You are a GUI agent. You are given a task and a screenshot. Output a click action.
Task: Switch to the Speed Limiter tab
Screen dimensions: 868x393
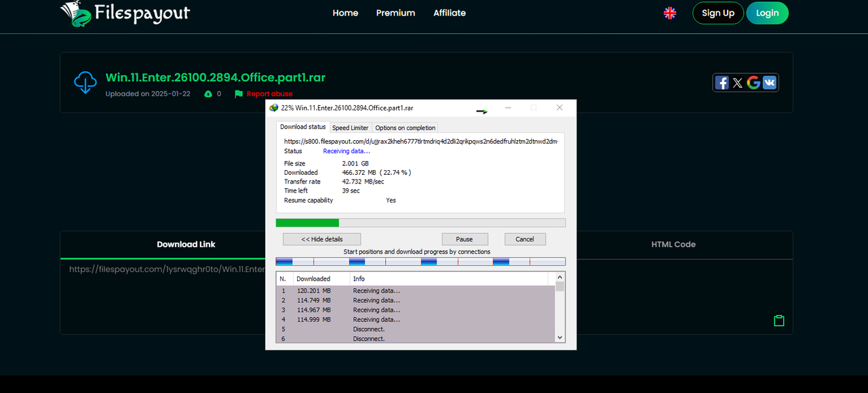point(351,127)
